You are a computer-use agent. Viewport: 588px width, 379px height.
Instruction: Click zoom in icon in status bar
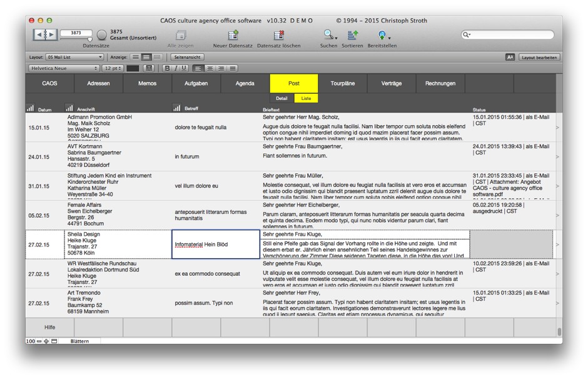(x=46, y=341)
